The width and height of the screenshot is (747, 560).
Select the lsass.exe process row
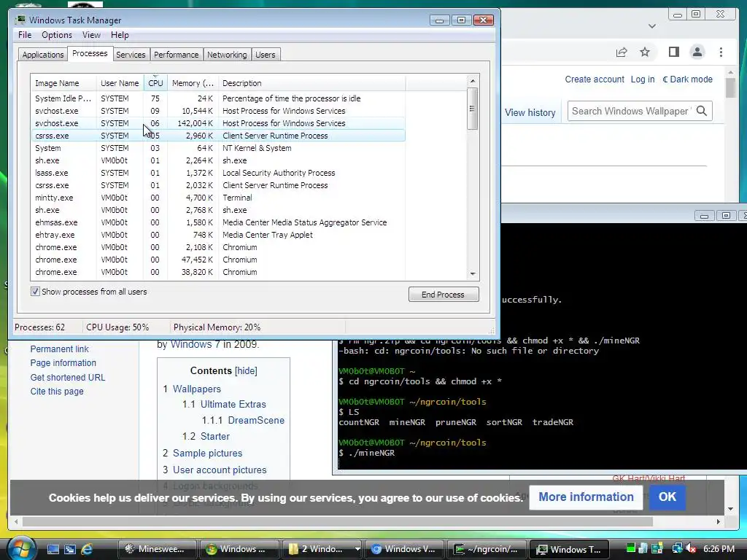point(218,173)
